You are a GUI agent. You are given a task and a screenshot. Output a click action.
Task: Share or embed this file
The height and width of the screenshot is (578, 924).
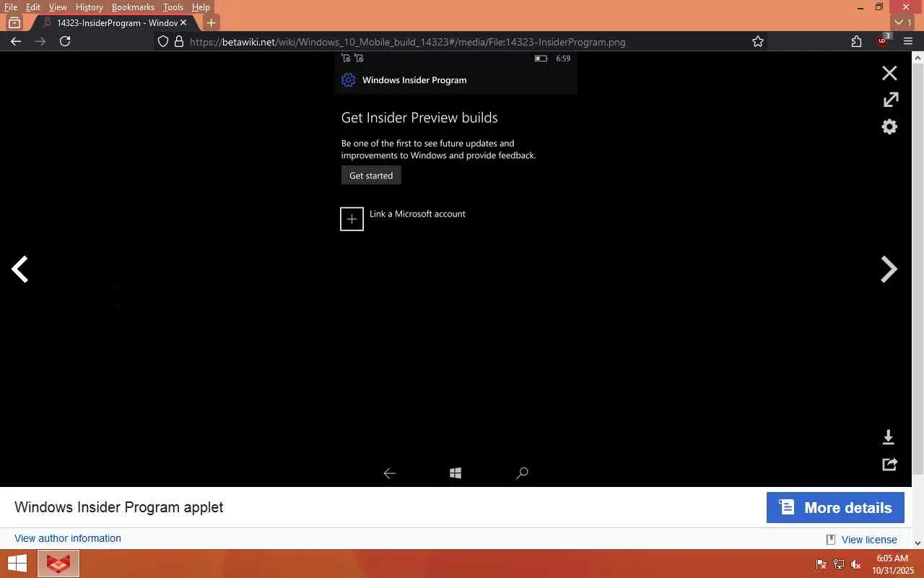(x=889, y=464)
